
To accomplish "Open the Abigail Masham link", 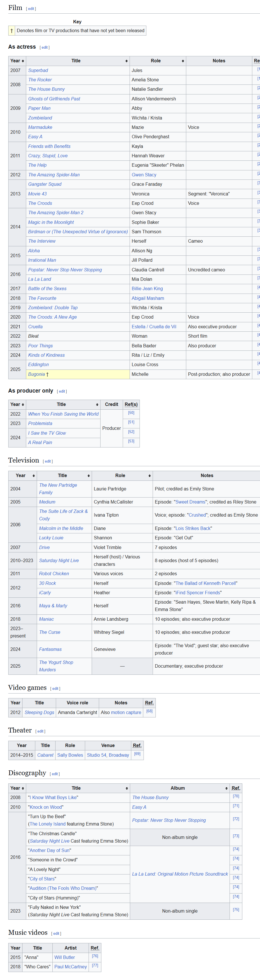I will point(148,298).
